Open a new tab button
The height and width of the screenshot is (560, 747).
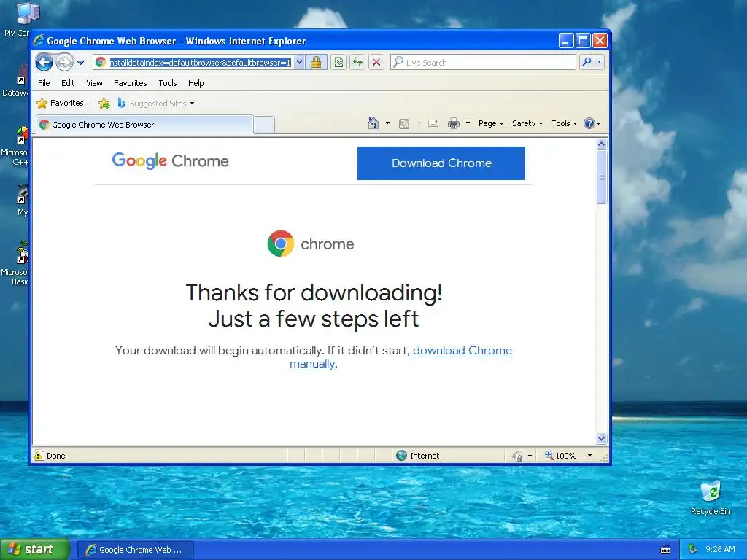(x=264, y=125)
